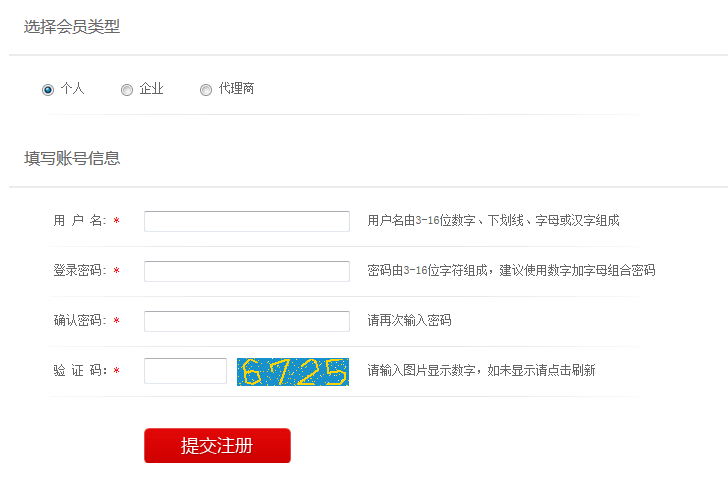
Task: Click the 用户名 input field
Action: (x=247, y=221)
